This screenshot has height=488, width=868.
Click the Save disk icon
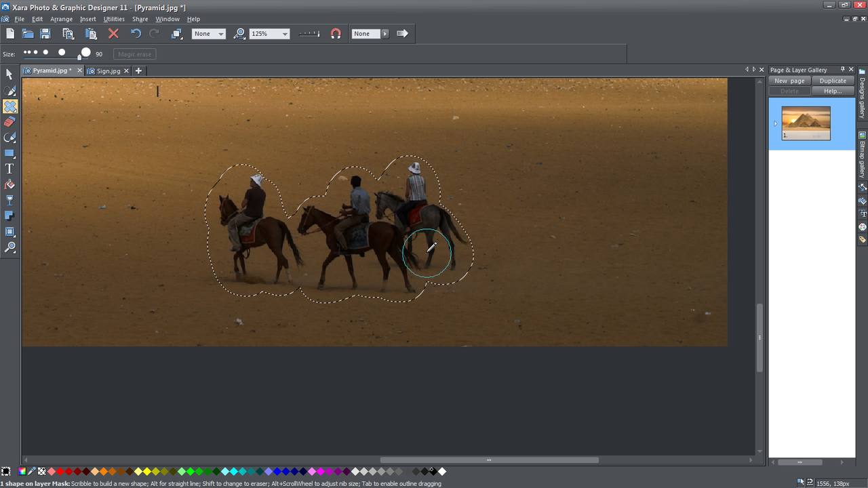tap(45, 33)
